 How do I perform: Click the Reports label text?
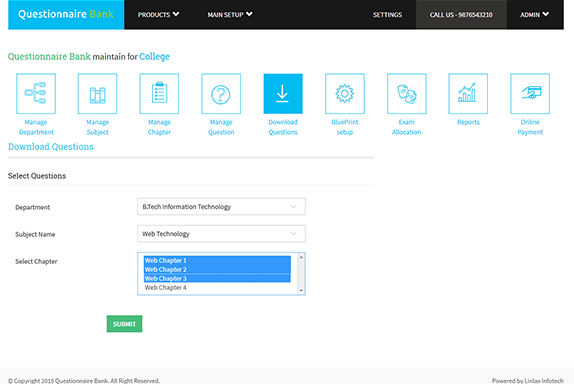pyautogui.click(x=468, y=122)
